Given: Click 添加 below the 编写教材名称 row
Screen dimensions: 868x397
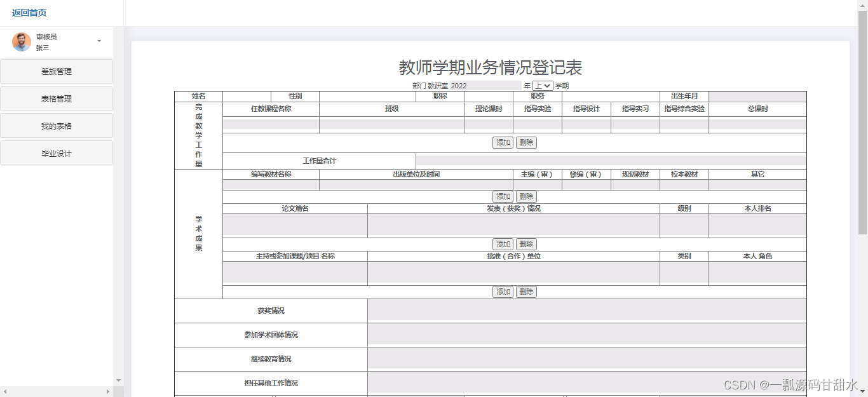Looking at the screenshot, I should click(x=503, y=196).
